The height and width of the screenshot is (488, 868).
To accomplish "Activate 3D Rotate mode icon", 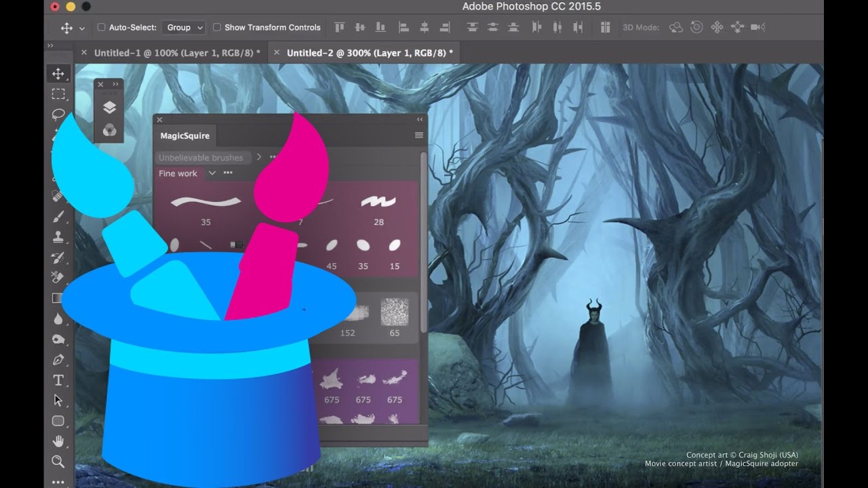I will click(x=676, y=27).
